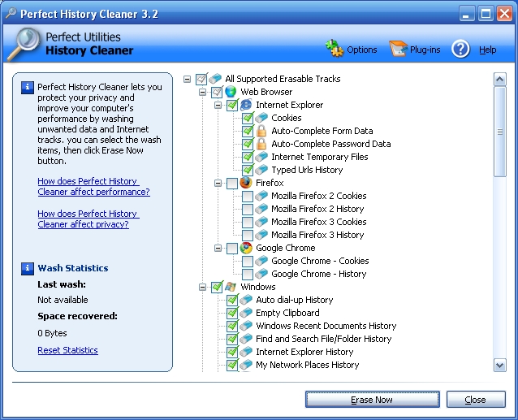Open the Help menu label
Viewport: 518px width, 420px height.
pos(488,50)
